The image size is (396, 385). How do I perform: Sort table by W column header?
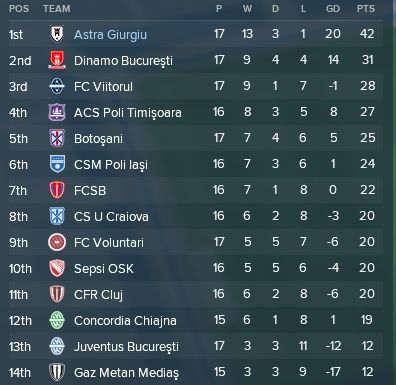pyautogui.click(x=247, y=9)
